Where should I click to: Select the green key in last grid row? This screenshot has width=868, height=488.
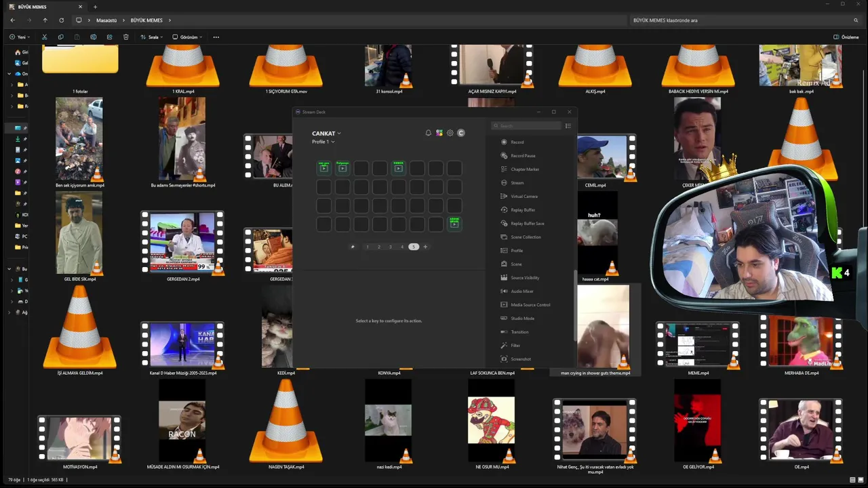click(454, 224)
